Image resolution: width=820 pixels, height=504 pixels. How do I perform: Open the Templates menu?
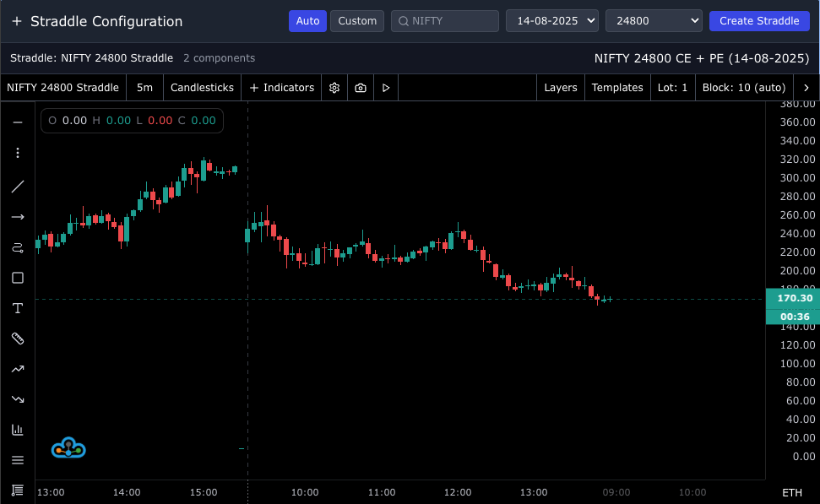[x=617, y=87]
